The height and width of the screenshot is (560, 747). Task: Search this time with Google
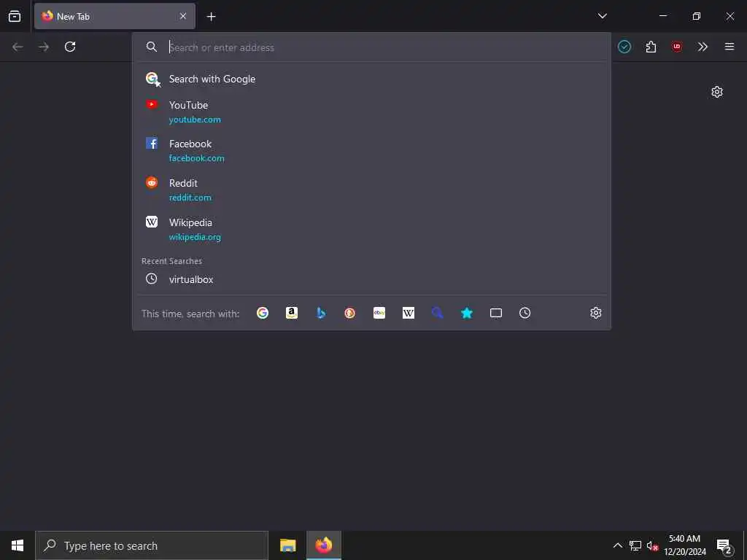tap(263, 313)
